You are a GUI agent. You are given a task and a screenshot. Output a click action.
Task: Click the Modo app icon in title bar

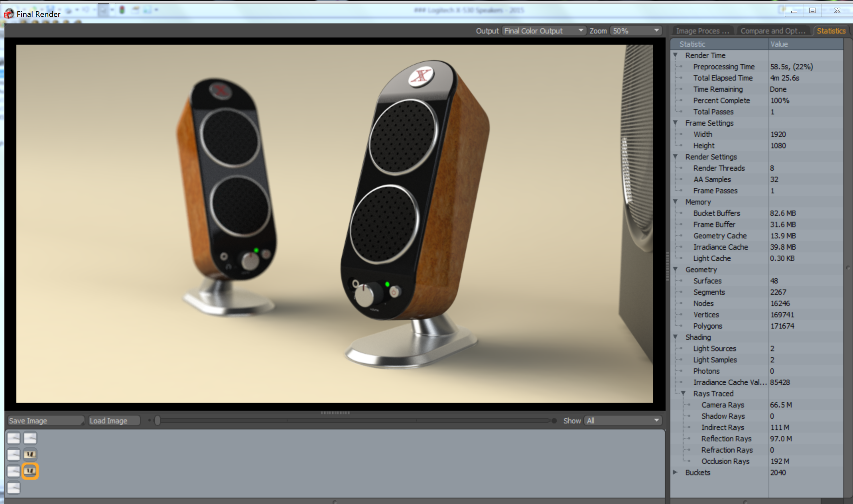click(x=9, y=14)
